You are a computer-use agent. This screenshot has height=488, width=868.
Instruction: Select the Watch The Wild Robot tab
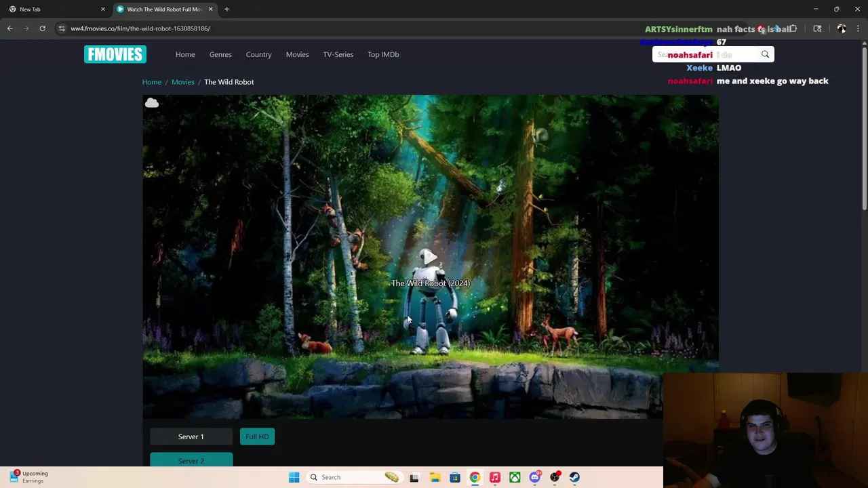(165, 9)
